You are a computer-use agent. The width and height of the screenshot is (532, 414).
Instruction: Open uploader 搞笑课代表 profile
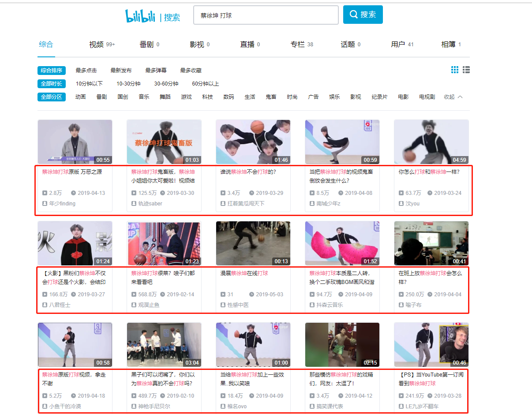[330, 407]
